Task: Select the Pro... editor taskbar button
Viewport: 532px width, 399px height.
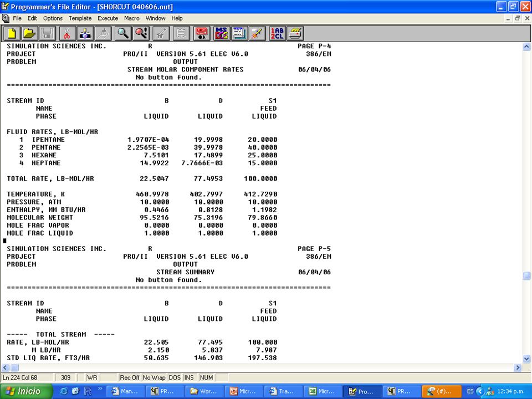Action: (362, 391)
